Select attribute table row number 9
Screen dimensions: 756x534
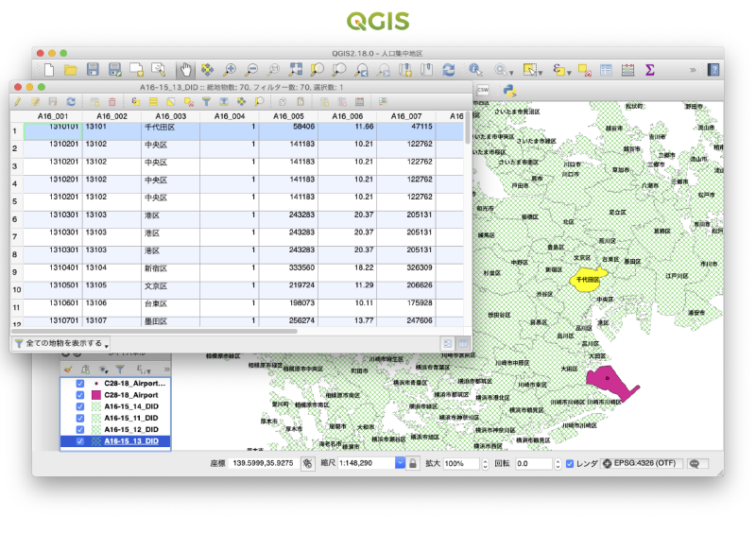click(15, 272)
